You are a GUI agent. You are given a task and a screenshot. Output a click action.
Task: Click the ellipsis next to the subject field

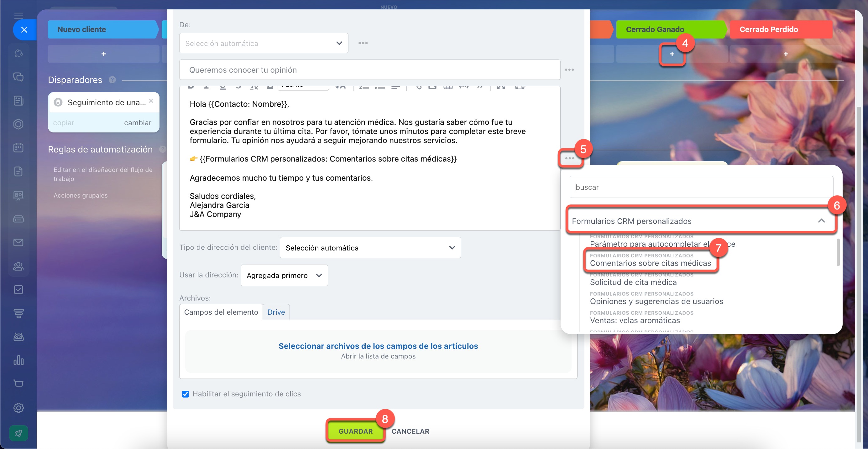tap(569, 70)
